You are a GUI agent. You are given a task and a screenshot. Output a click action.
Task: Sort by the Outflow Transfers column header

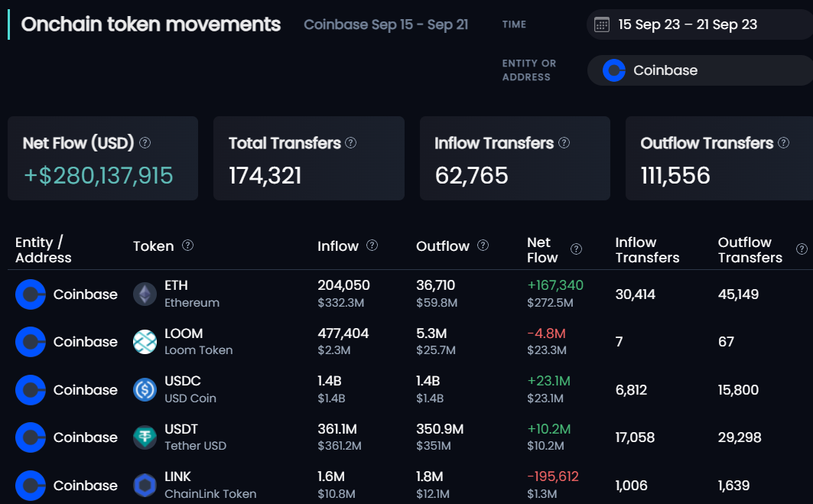click(750, 250)
